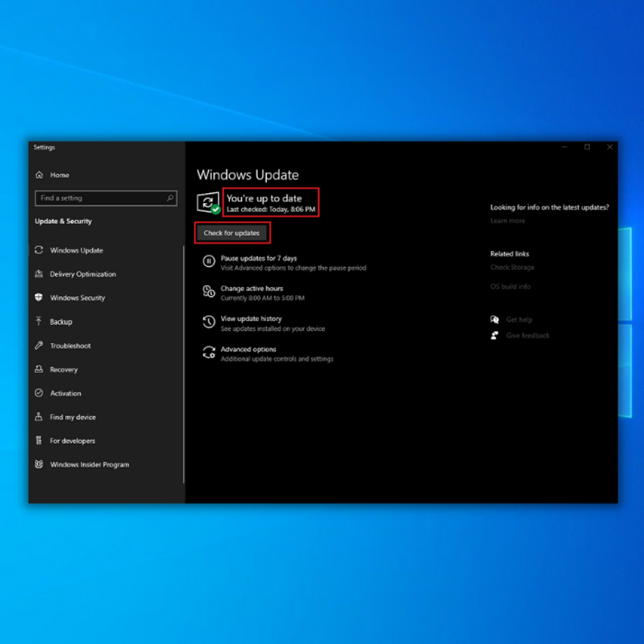
Task: Click the Windows Security shield icon
Action: [x=39, y=298]
